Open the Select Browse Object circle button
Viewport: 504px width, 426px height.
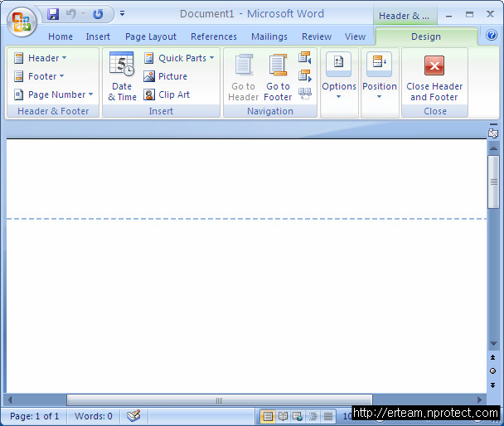pyautogui.click(x=492, y=371)
